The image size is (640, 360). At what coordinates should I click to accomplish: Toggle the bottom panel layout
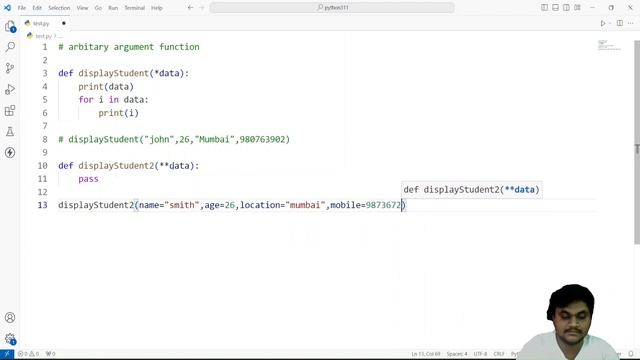(x=556, y=7)
